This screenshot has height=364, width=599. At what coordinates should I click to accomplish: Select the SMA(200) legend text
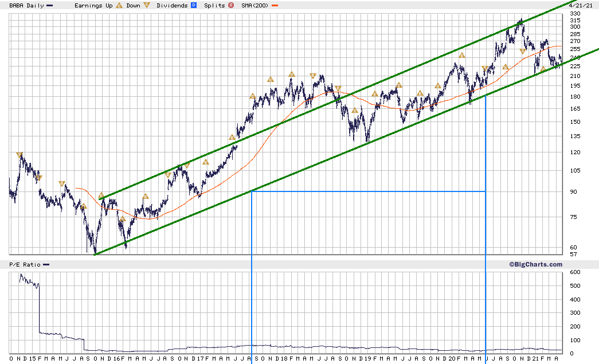click(255, 5)
